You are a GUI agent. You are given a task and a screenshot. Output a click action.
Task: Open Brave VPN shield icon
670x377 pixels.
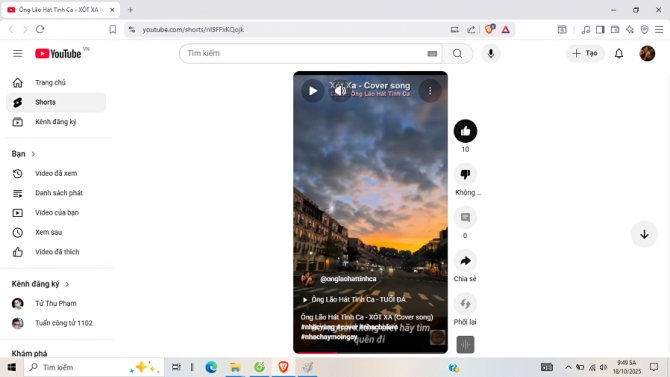point(644,29)
